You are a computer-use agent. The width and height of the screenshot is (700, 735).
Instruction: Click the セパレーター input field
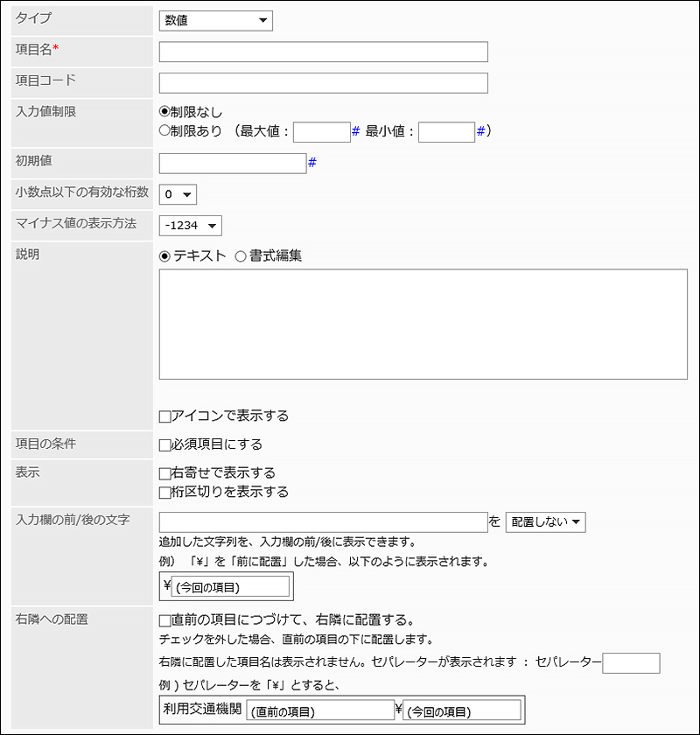631,663
